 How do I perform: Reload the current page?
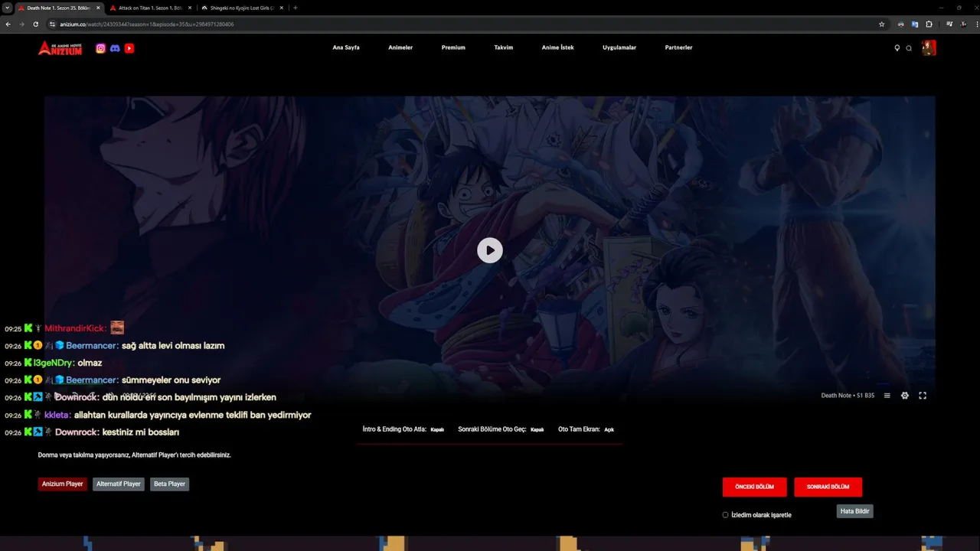tap(36, 24)
